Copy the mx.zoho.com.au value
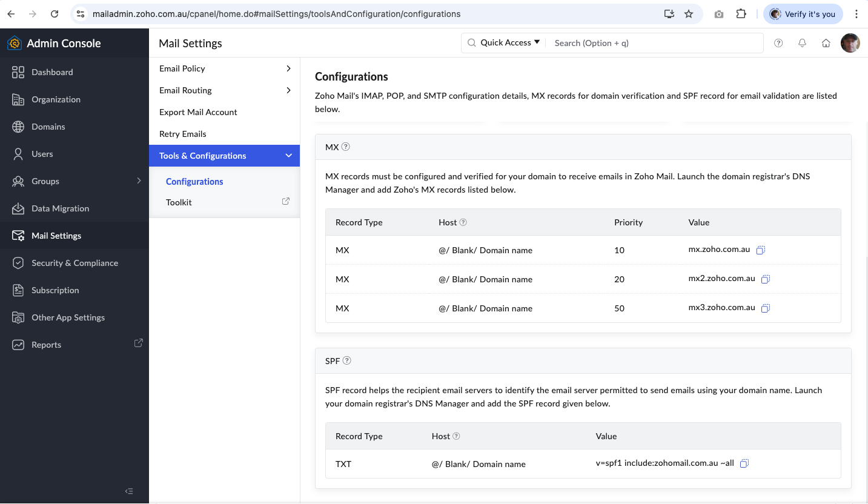This screenshot has width=868, height=504. (761, 250)
